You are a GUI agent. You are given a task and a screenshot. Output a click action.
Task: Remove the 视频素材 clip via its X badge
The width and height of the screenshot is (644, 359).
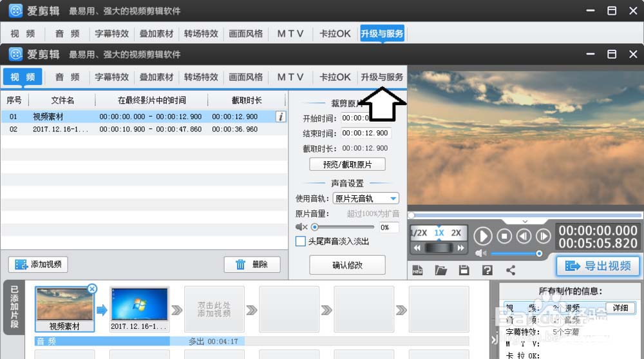(x=92, y=289)
